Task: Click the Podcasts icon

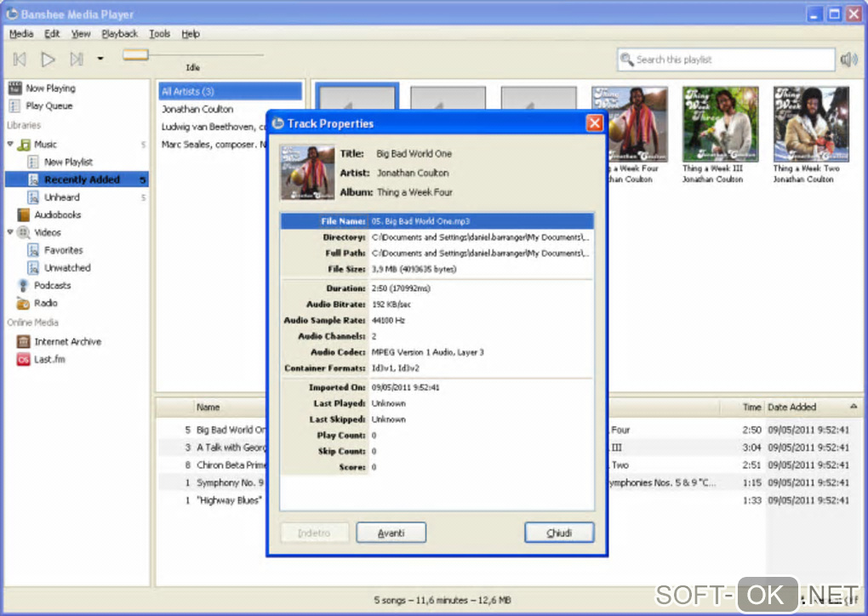Action: click(x=23, y=286)
